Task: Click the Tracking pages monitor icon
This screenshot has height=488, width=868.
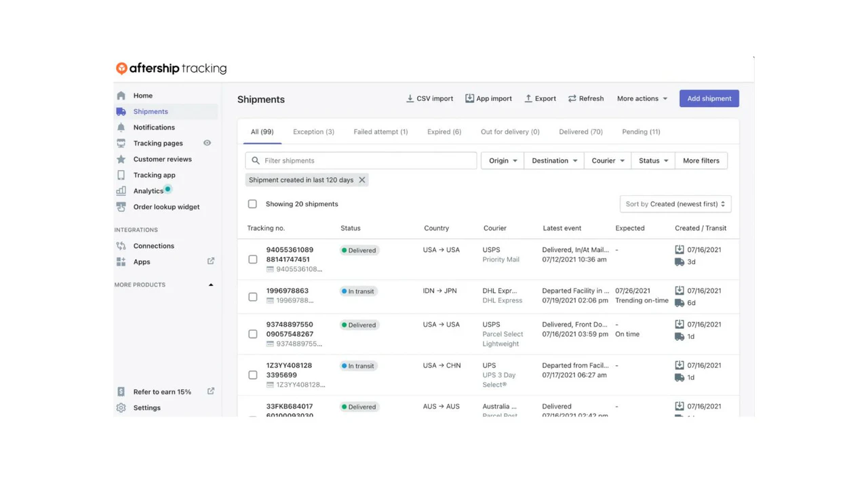Action: (x=121, y=143)
